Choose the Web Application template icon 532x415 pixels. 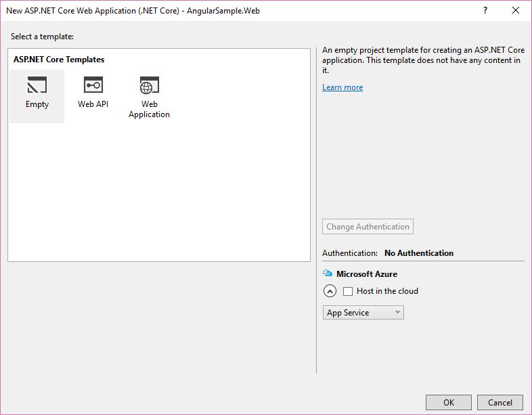click(150, 85)
